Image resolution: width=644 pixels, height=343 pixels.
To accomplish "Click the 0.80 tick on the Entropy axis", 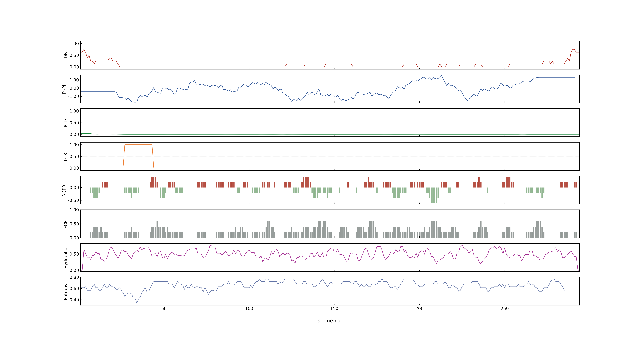I will [74, 277].
